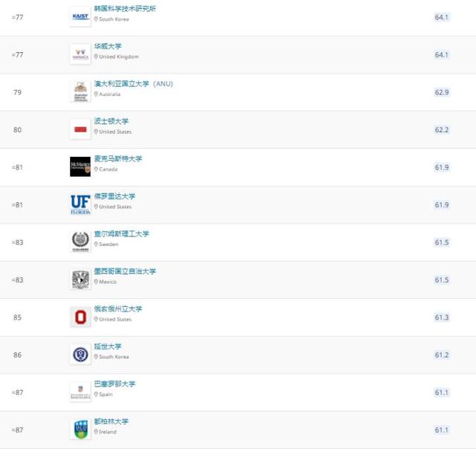Image resolution: width=476 pixels, height=449 pixels.
Task: Select the Yonsei University blue emblem
Action: pos(80,355)
